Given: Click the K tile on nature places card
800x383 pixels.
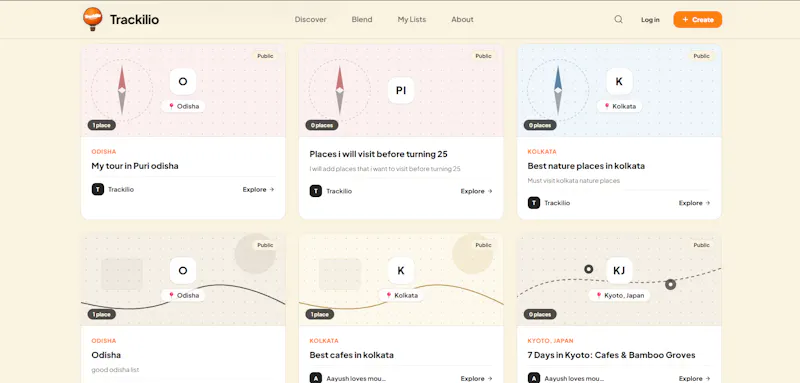Looking at the screenshot, I should pos(619,82).
